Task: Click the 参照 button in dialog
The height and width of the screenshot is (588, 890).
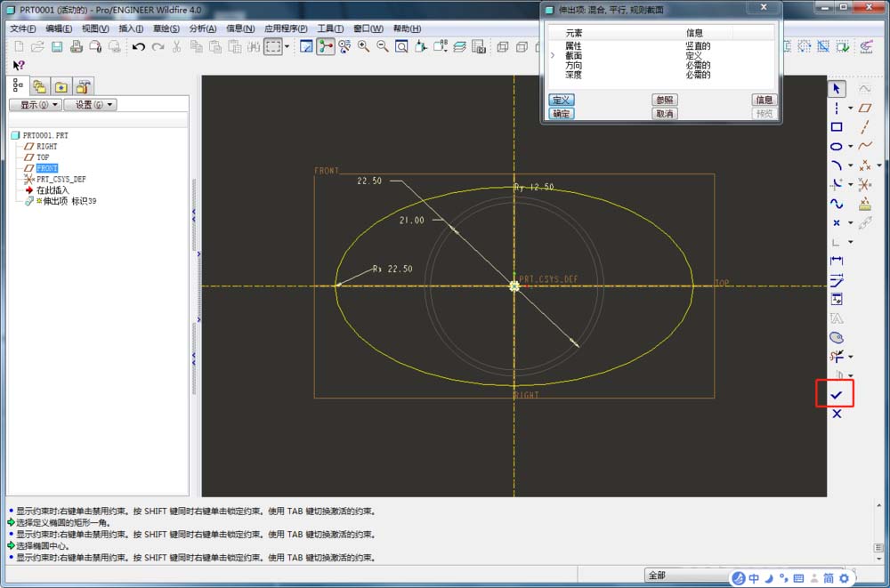Action: (664, 100)
